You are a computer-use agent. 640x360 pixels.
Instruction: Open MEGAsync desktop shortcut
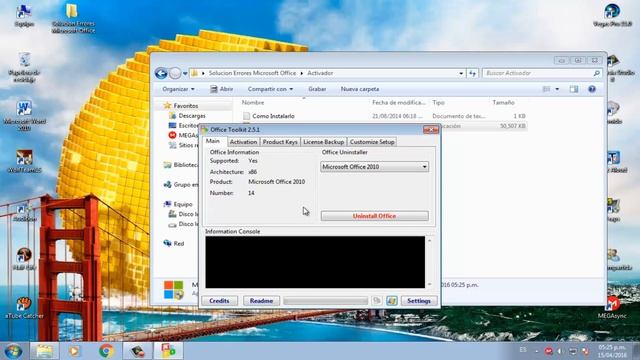coord(612,307)
